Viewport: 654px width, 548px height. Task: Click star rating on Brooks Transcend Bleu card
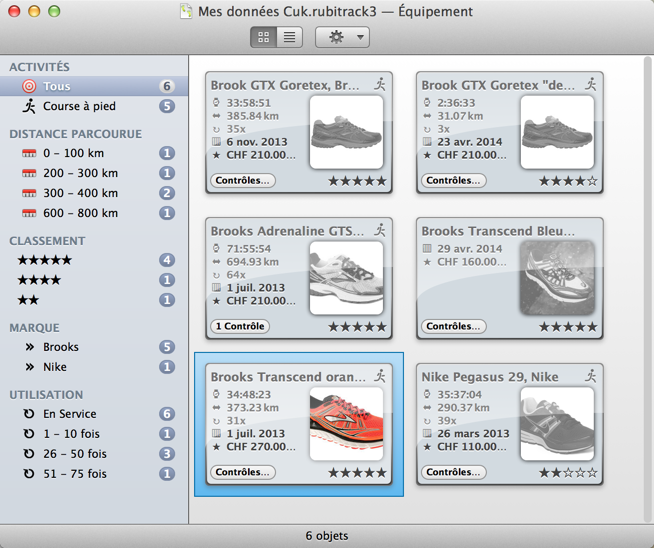[x=568, y=327]
